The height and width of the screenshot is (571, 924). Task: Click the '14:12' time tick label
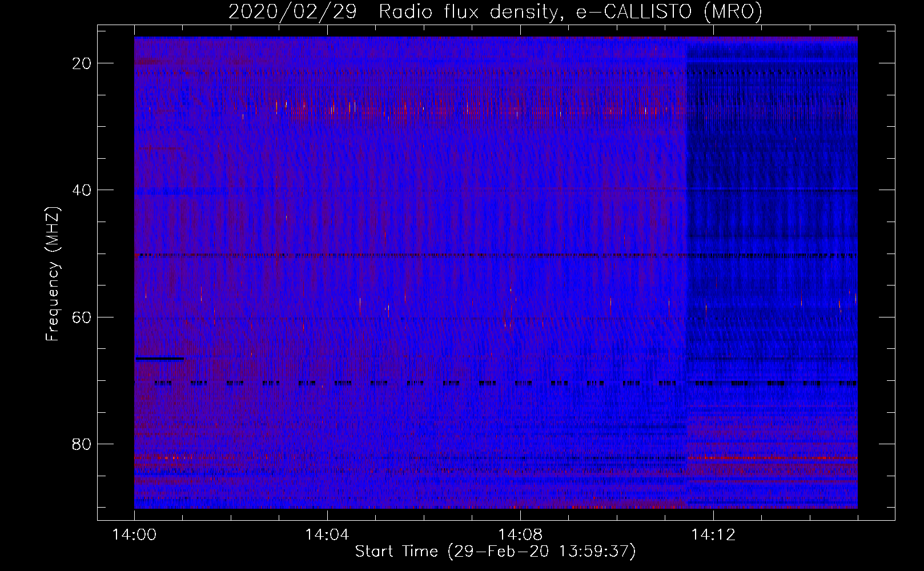pyautogui.click(x=713, y=535)
